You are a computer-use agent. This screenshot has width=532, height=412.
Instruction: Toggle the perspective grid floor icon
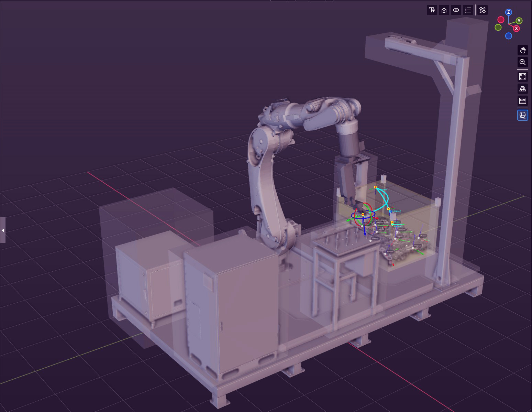click(x=522, y=89)
